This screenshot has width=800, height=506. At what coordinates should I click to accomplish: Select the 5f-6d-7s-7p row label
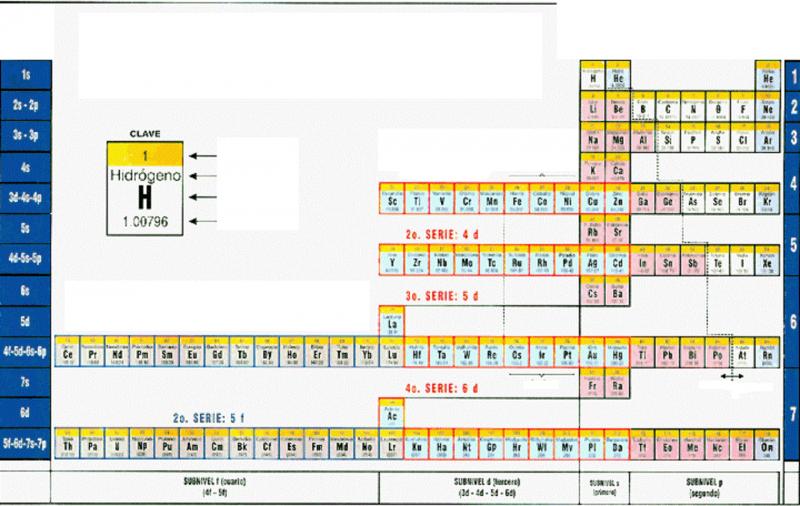click(27, 443)
